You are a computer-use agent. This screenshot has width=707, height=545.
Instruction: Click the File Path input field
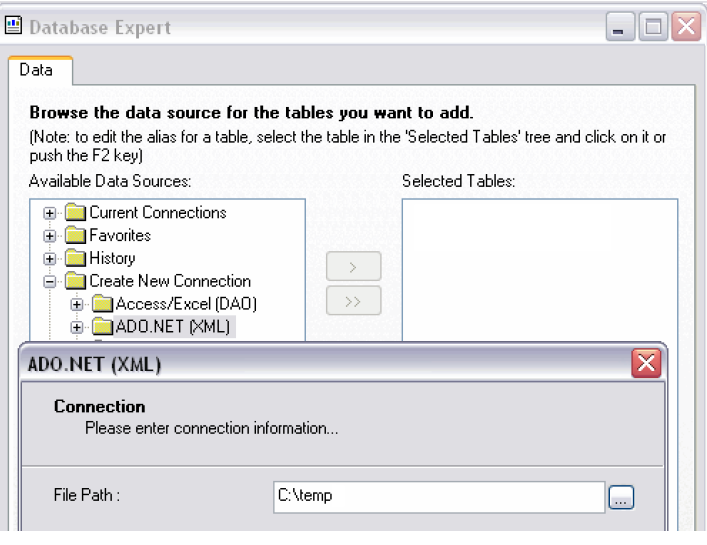coord(438,496)
